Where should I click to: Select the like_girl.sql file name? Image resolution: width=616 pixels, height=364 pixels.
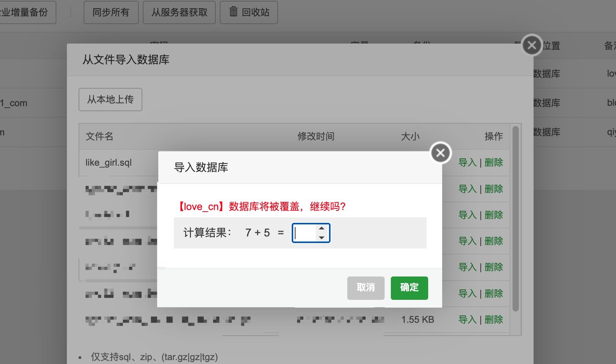(108, 163)
